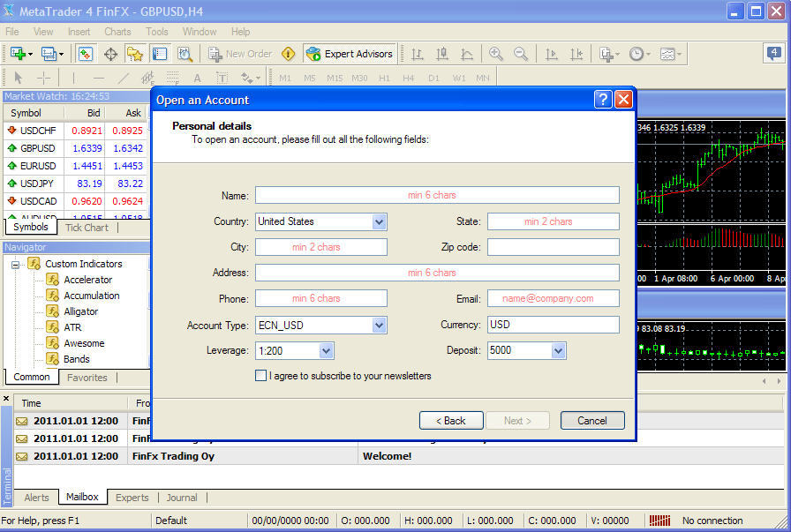This screenshot has height=532, width=791.
Task: Check 'I agree to subscribe to your newsletters'
Action: [x=261, y=375]
